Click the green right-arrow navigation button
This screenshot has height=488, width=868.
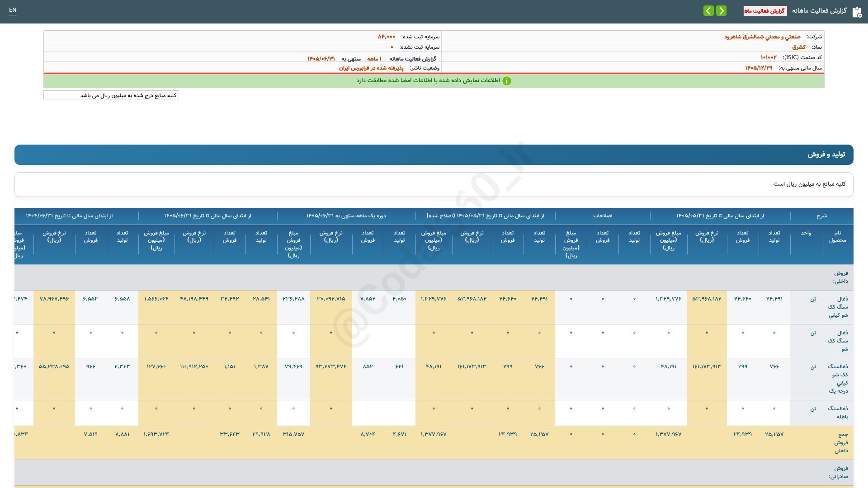[x=721, y=10]
